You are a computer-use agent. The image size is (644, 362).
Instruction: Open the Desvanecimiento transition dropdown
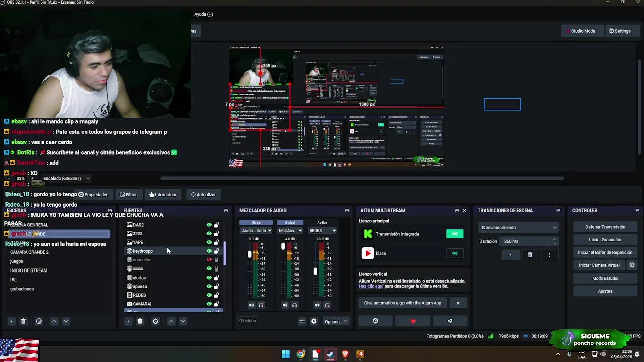tap(519, 227)
